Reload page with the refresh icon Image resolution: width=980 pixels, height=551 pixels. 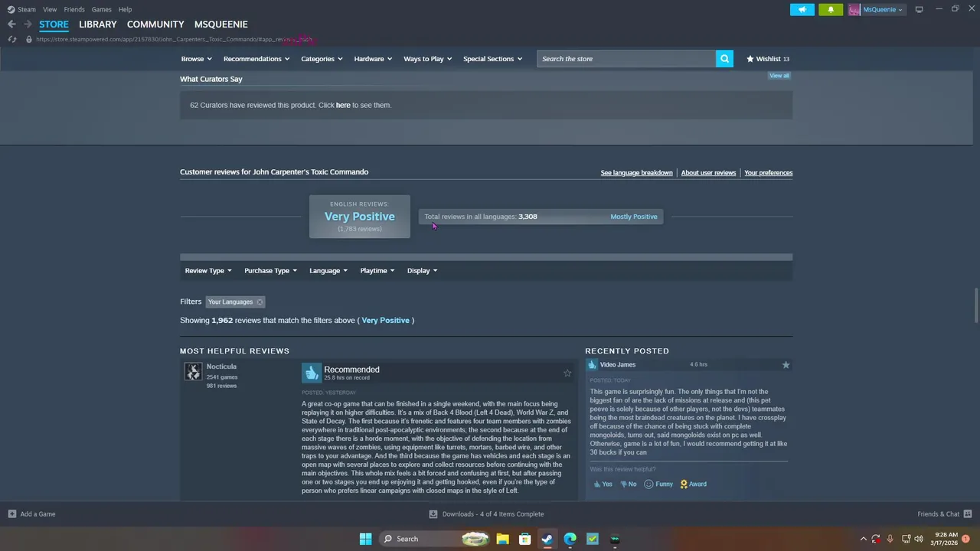coord(11,39)
